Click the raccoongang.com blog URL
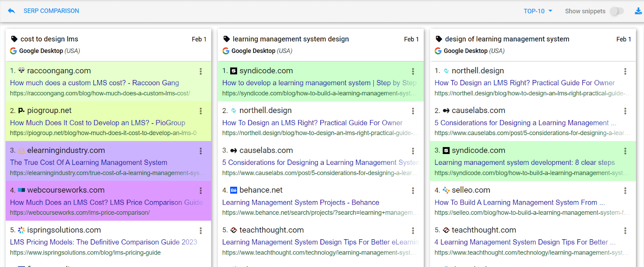Viewport: 644px width, 267px height. click(x=100, y=93)
